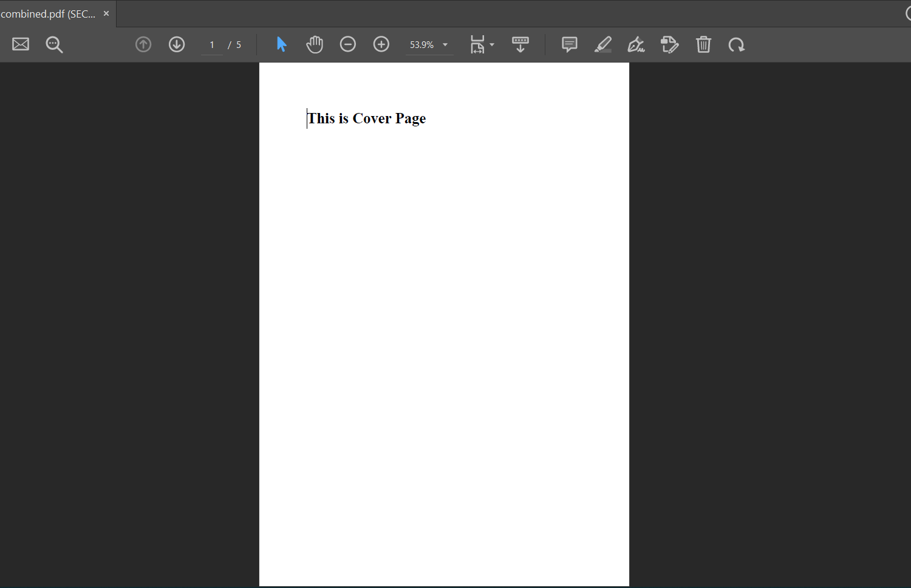Click the stamp edit tool icon
Image resolution: width=911 pixels, height=588 pixels.
click(x=669, y=44)
